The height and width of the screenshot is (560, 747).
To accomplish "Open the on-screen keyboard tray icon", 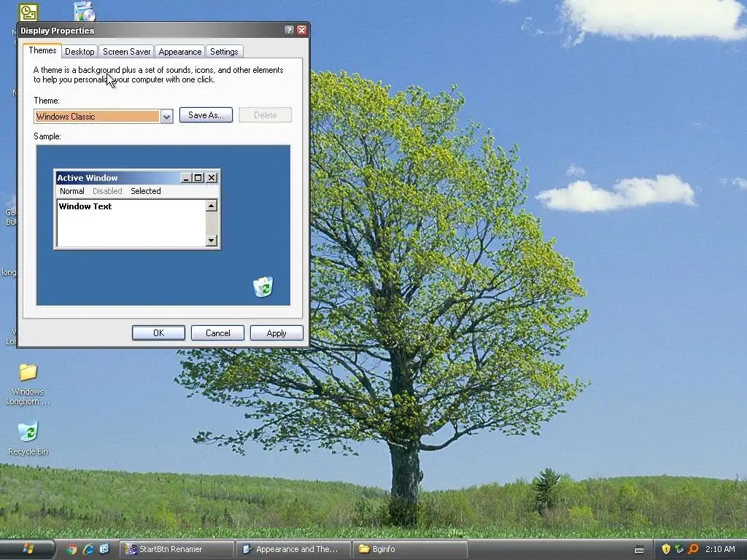I will click(639, 550).
